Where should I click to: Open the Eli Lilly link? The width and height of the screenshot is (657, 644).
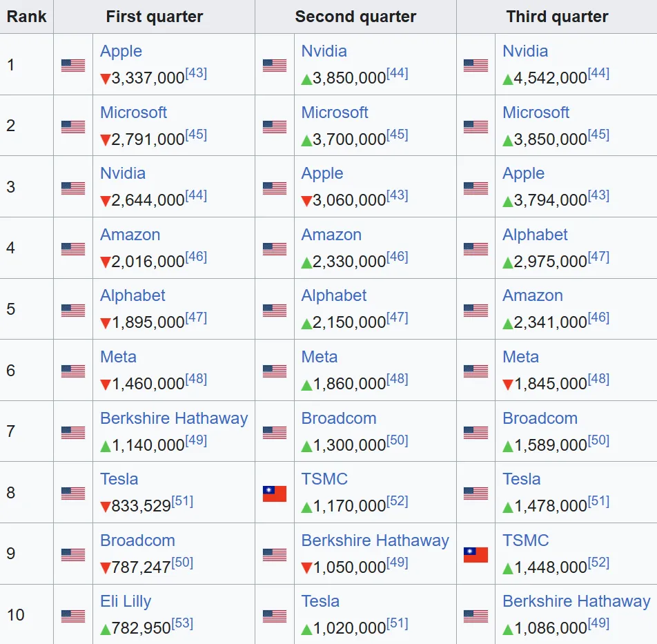point(126,602)
